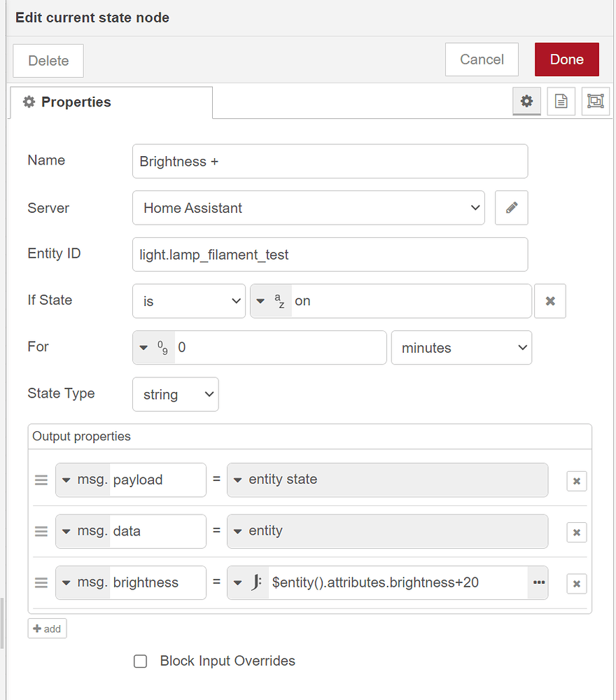Open the 'is' comparison dropdown
Screen dimensions: 616x700
pyautogui.click(x=189, y=300)
